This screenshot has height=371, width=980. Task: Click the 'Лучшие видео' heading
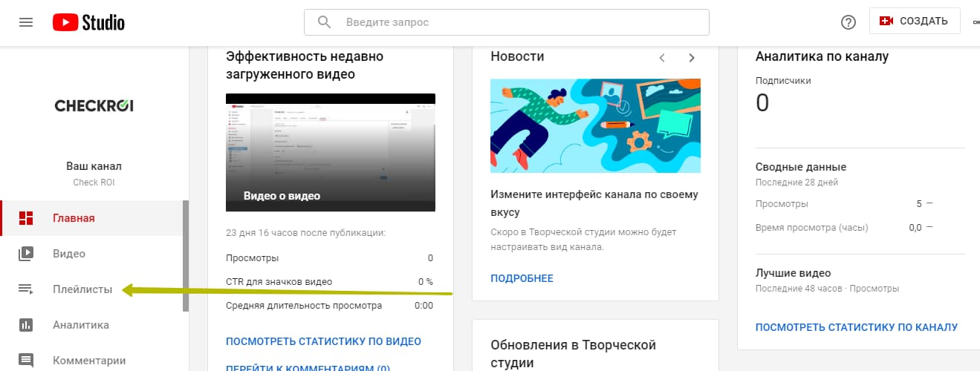tap(793, 273)
